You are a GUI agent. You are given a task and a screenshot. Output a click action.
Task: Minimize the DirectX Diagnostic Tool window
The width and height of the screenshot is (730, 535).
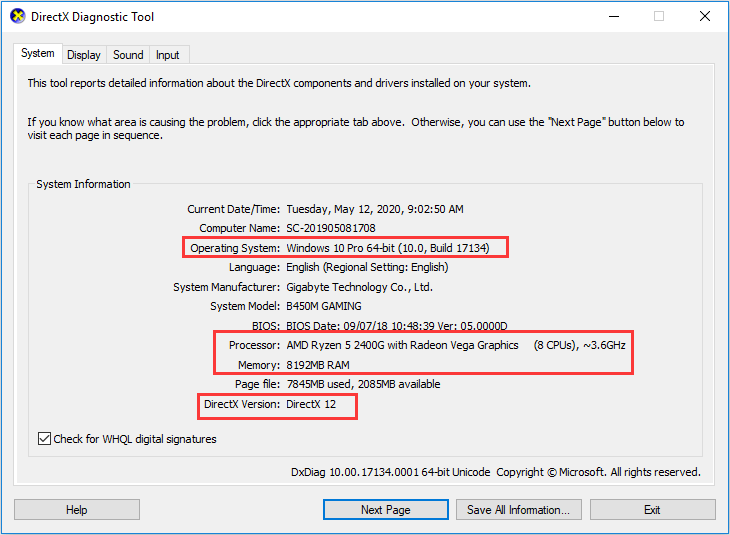[614, 16]
